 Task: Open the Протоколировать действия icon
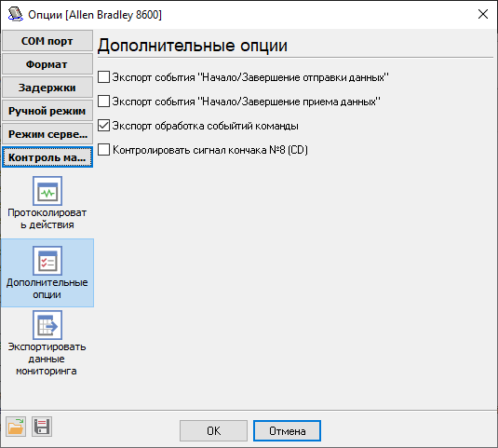click(x=47, y=191)
